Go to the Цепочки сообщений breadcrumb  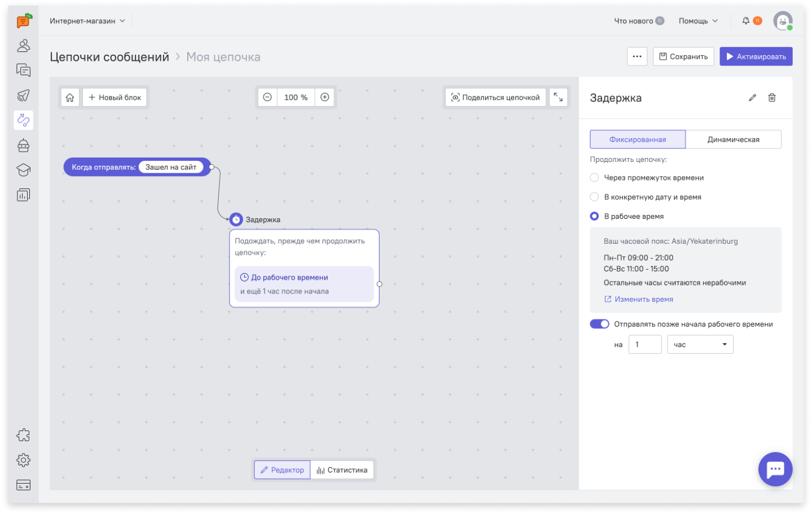click(109, 57)
